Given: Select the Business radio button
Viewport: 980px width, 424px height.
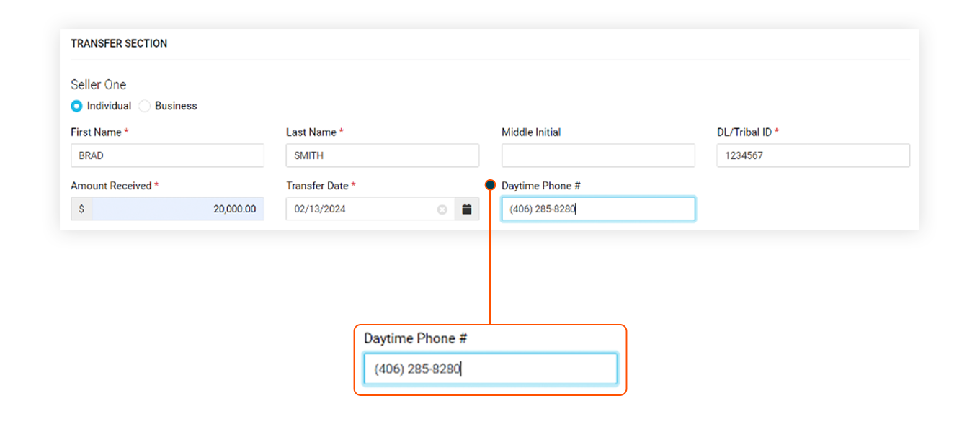Looking at the screenshot, I should (145, 106).
